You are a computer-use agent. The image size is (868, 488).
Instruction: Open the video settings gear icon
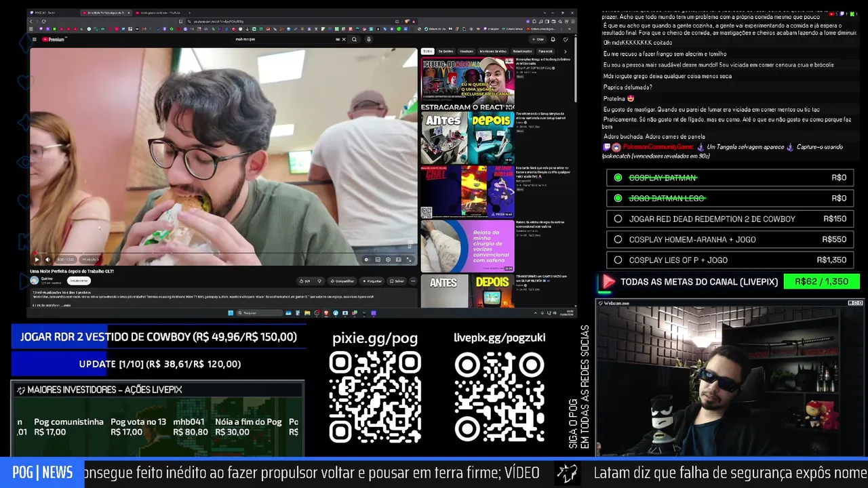tap(388, 260)
